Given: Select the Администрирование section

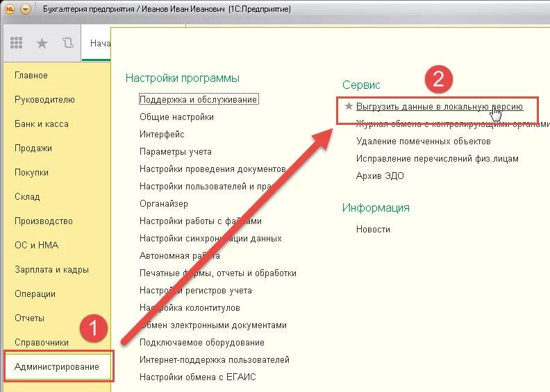Looking at the screenshot, I should click(57, 367).
